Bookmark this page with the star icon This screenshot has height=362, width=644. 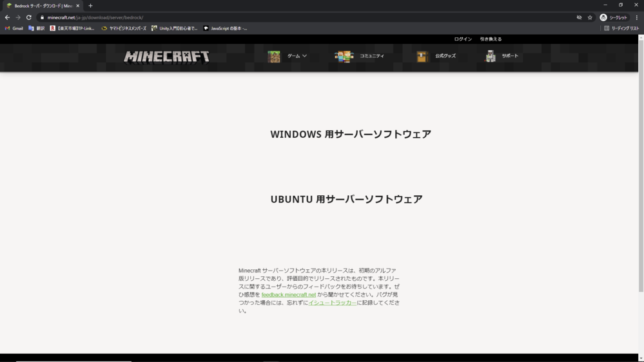[x=590, y=17]
